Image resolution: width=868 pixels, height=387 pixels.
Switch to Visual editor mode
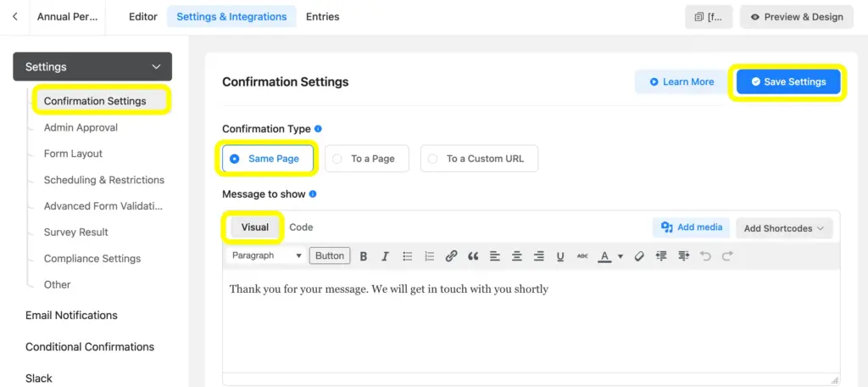pos(254,227)
